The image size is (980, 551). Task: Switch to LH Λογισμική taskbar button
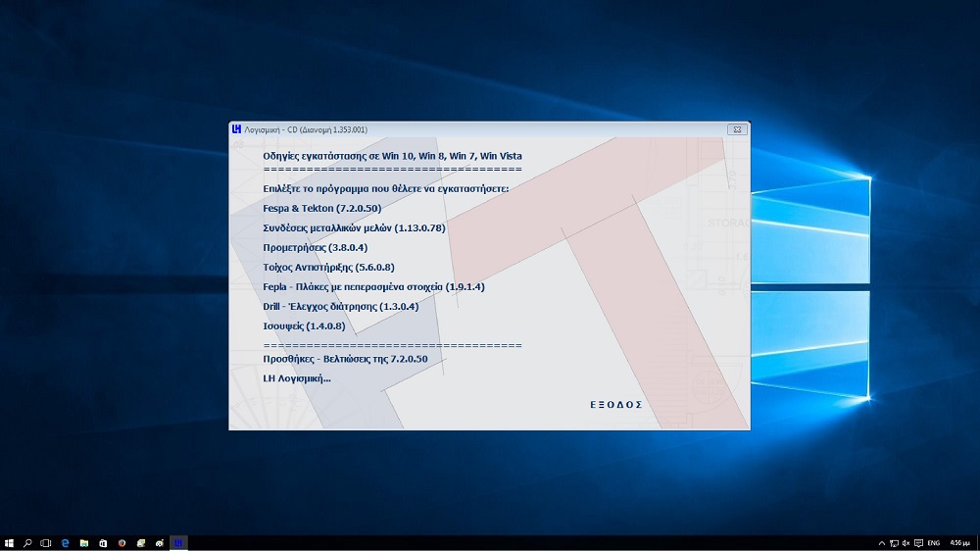(178, 543)
